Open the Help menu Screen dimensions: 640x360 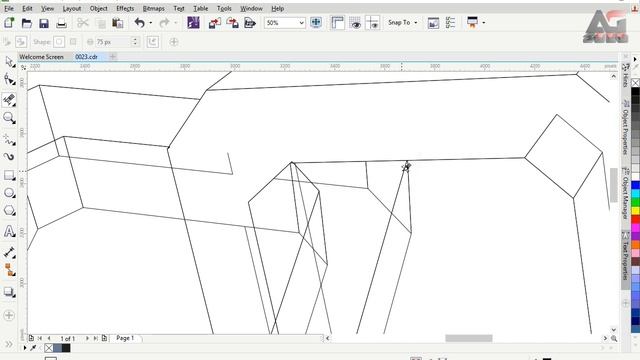click(x=278, y=8)
